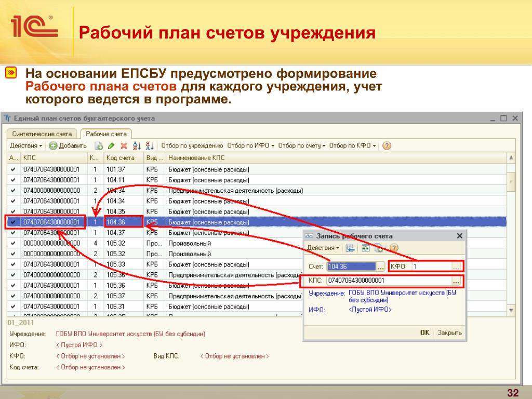
Task: Click the Добавить button label
Action: [73, 146]
